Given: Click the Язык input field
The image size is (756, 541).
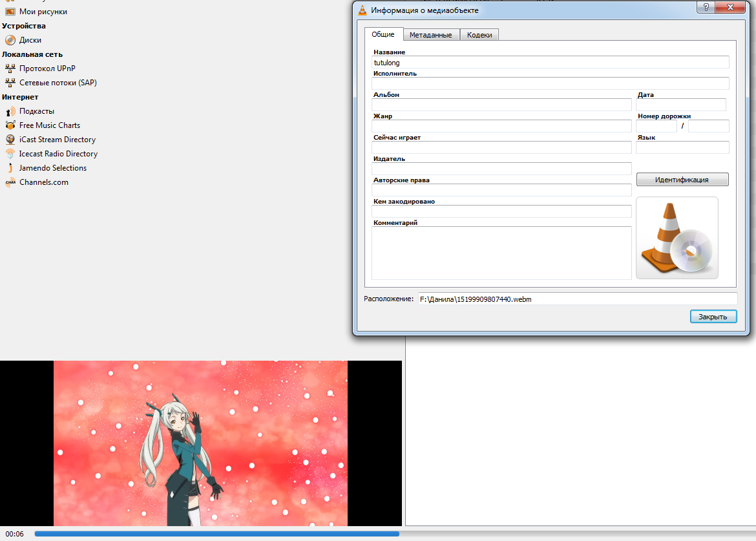Looking at the screenshot, I should point(682,147).
